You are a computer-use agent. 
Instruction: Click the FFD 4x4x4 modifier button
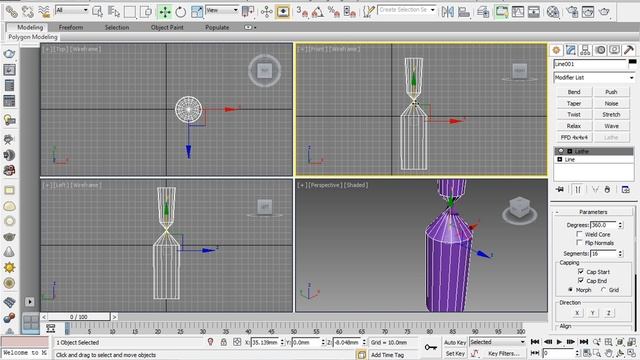tap(574, 138)
